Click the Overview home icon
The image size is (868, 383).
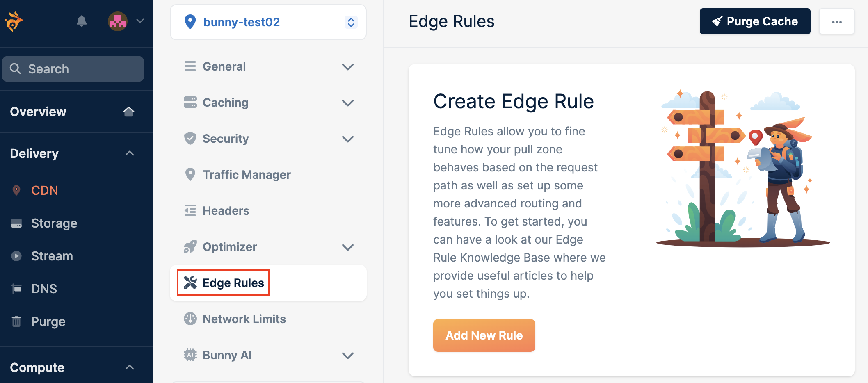pos(129,112)
